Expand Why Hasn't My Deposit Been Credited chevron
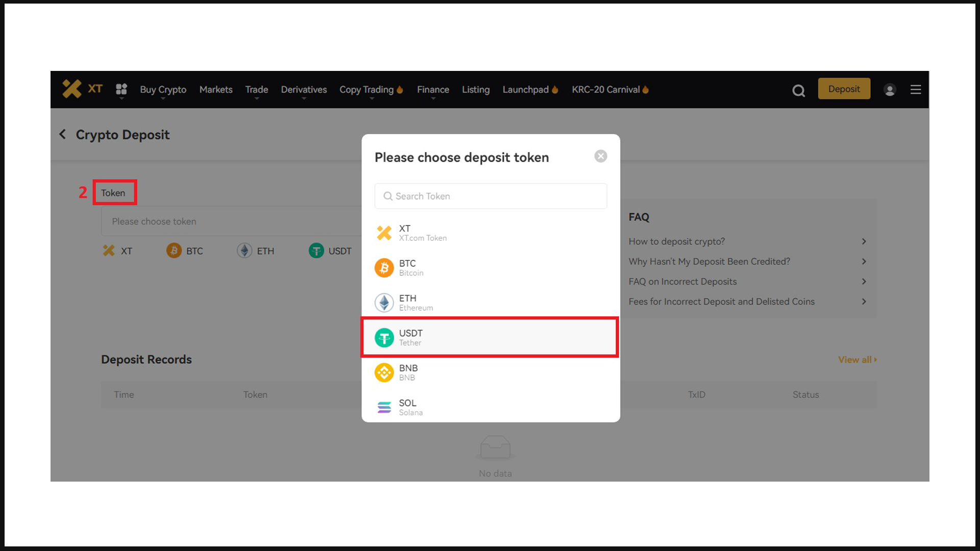This screenshot has width=980, height=551. point(864,261)
